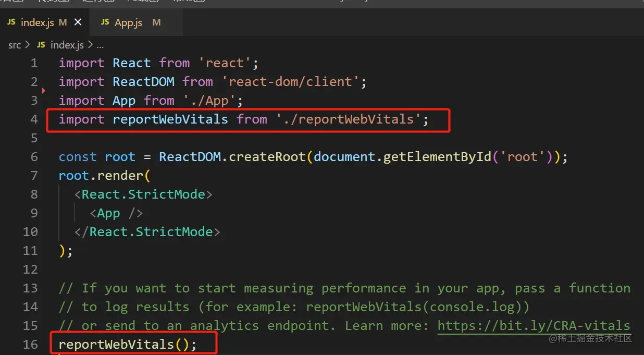The width and height of the screenshot is (644, 355).
Task: Click the <App /> JSX element
Action: pos(116,213)
